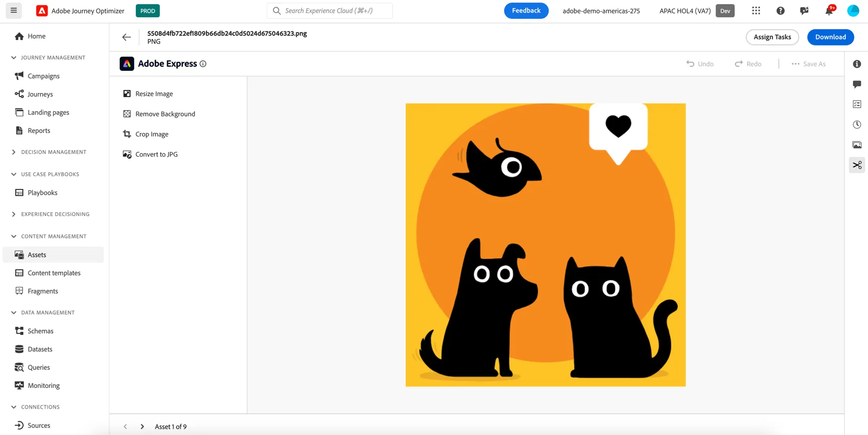Open the feedback chat icon in header

pos(804,11)
